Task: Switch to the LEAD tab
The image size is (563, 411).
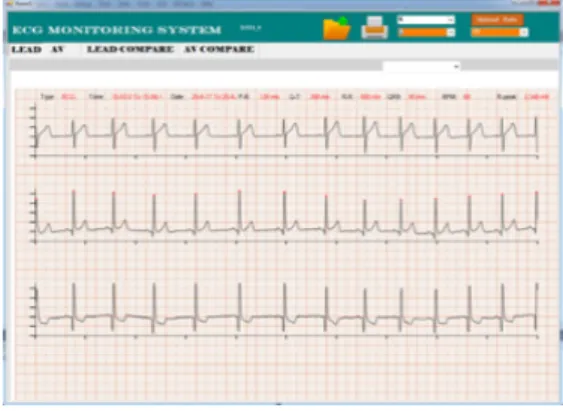Action: coord(27,50)
